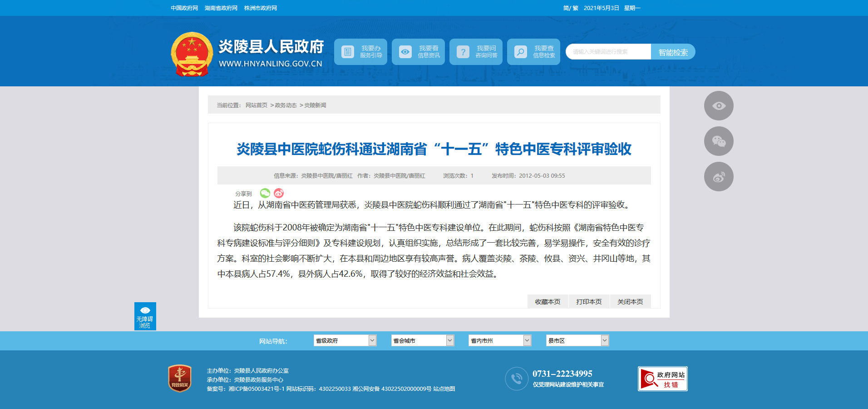
Task: Click the keyword search input field
Action: point(608,52)
